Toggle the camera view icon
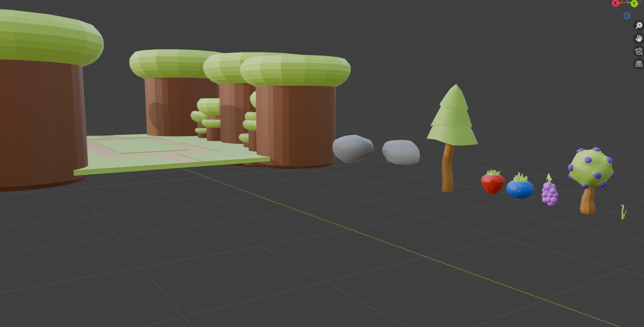This screenshot has height=327, width=644. tap(638, 51)
